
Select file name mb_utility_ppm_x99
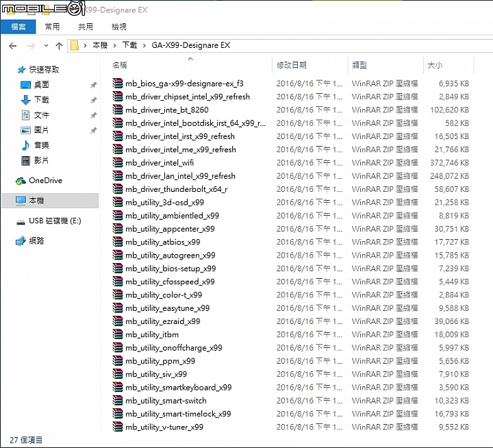click(160, 361)
